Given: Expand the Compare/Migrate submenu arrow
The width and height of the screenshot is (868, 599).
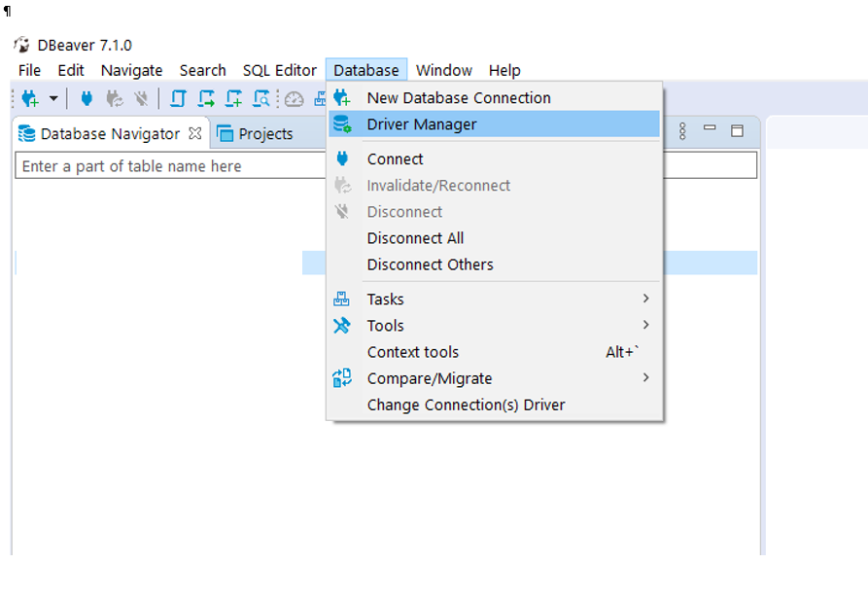Looking at the screenshot, I should point(645,377).
